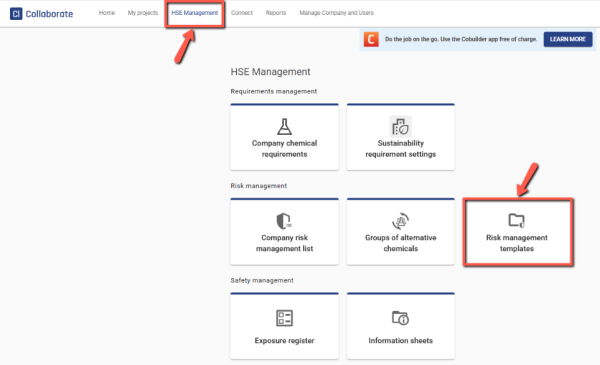
Task: Click the Collaborate CI logo icon
Action: pos(16,14)
